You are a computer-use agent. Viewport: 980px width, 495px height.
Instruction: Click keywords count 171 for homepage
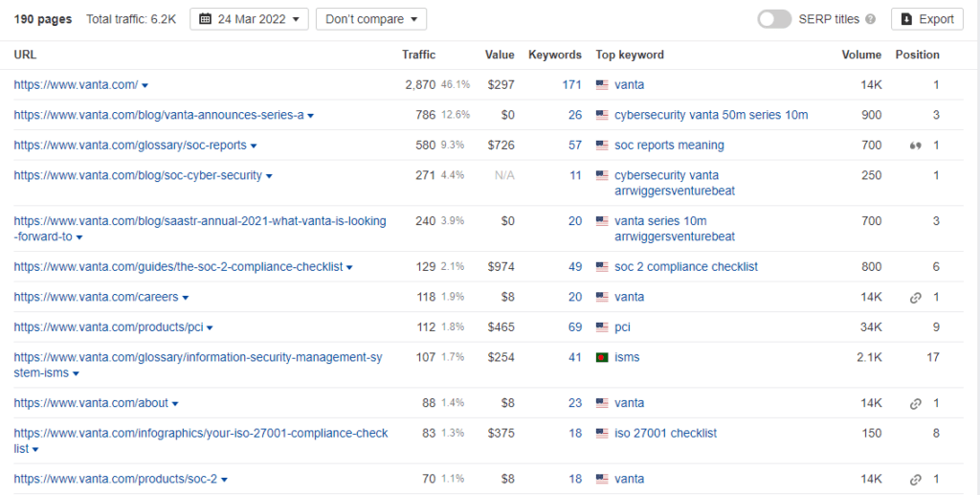(x=572, y=84)
